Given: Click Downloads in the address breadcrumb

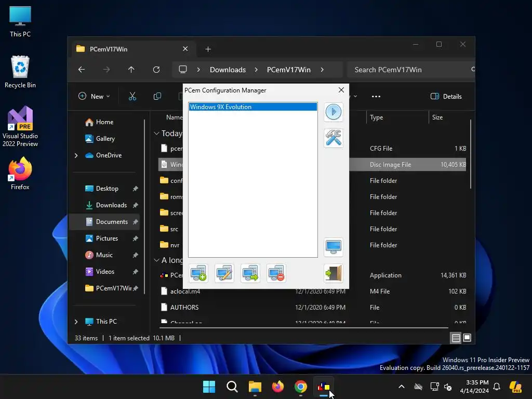Looking at the screenshot, I should (x=228, y=70).
